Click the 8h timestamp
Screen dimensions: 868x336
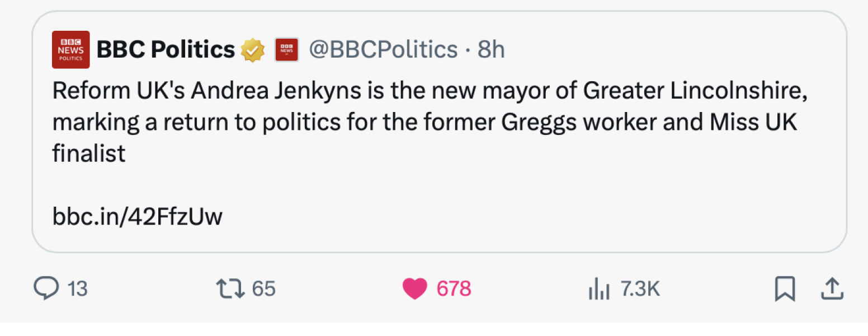click(493, 49)
